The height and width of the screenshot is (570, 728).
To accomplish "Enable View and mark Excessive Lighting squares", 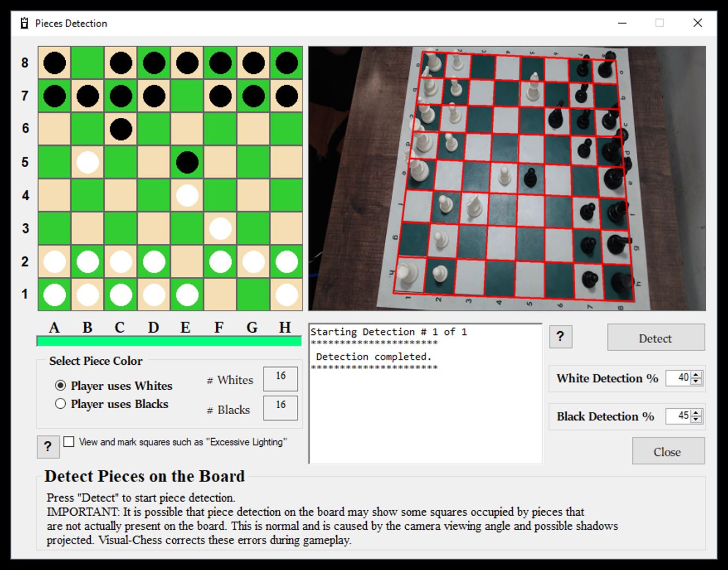I will pos(69,441).
